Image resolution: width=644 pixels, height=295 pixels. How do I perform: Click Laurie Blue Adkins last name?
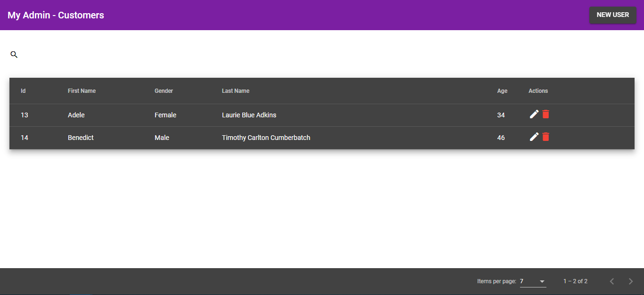click(x=249, y=115)
